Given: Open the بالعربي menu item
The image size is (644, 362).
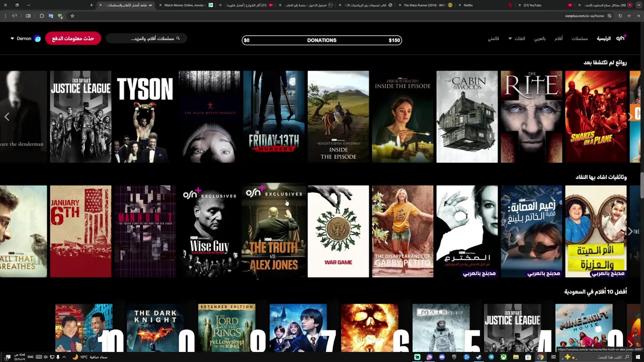Looking at the screenshot, I should 540,39.
